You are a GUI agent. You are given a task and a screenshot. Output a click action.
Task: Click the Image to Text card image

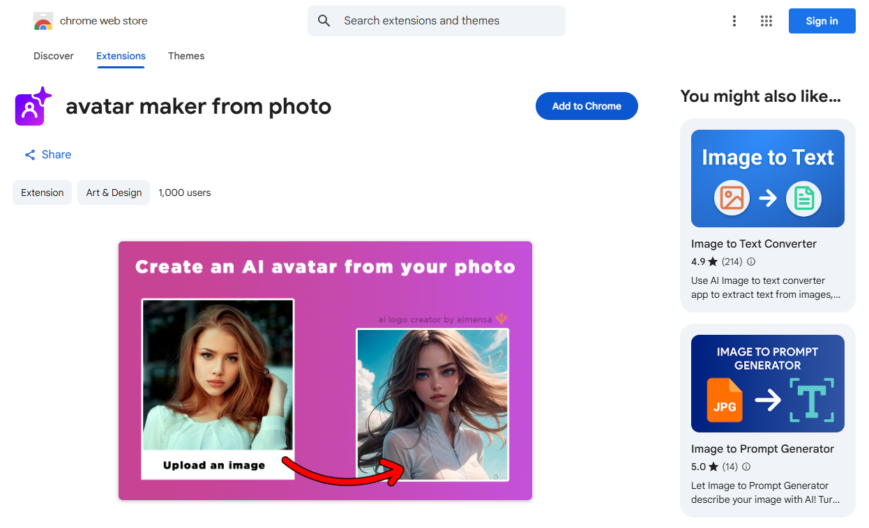pyautogui.click(x=768, y=178)
